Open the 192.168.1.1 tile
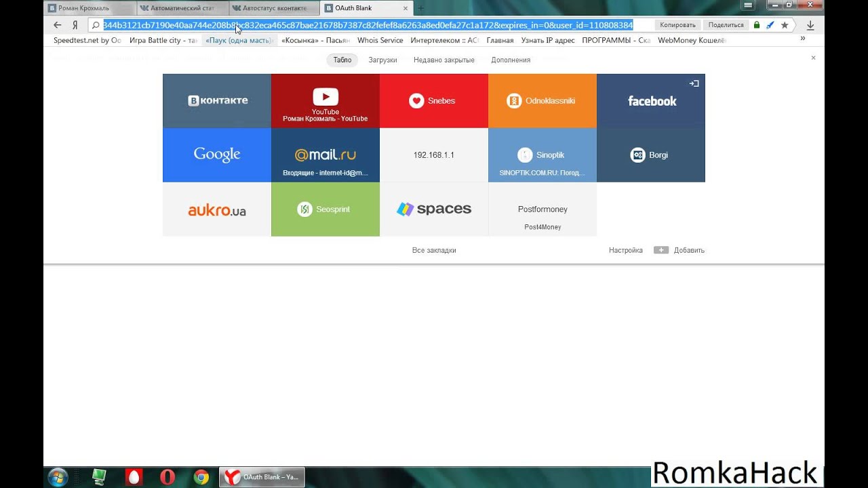This screenshot has width=868, height=488. 434,155
